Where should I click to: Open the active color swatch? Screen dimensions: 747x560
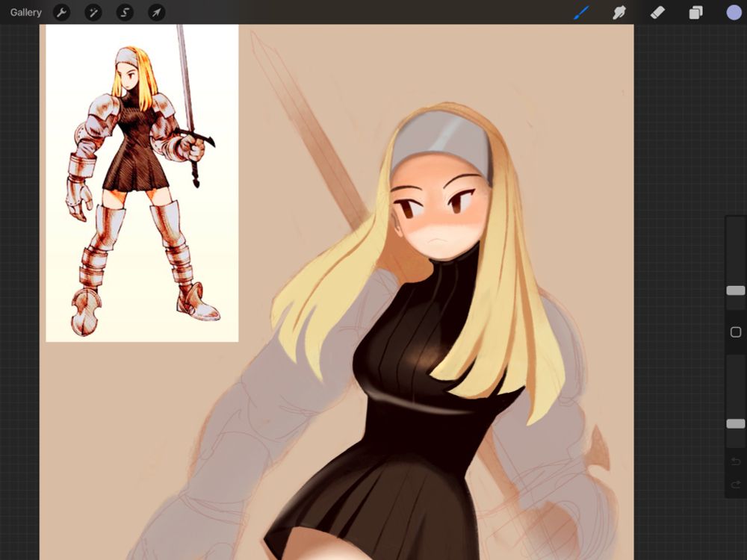(730, 12)
